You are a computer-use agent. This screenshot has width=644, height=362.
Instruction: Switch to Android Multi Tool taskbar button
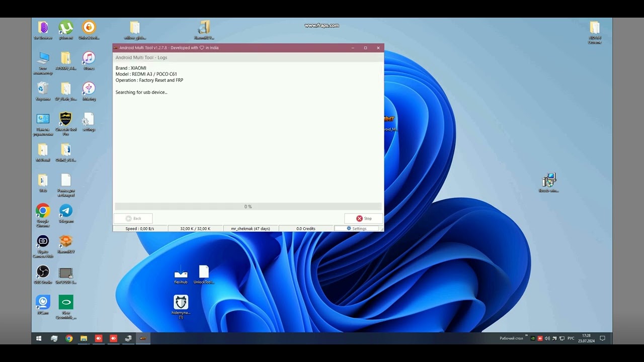click(143, 338)
